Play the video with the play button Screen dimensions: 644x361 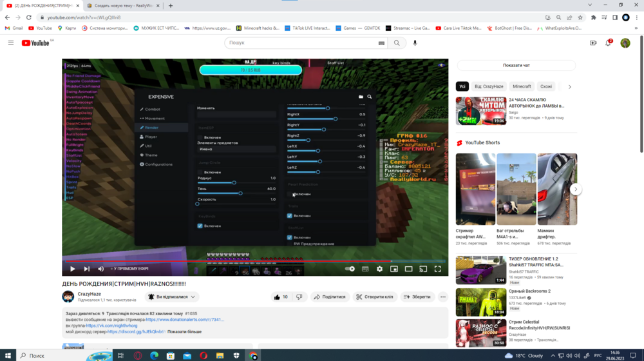tap(72, 269)
